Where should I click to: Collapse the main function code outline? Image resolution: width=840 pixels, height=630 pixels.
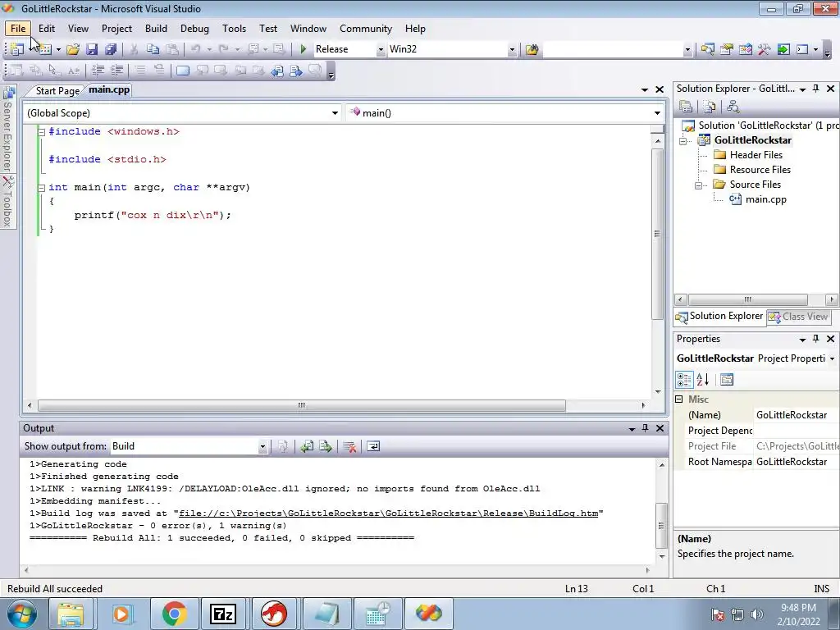tap(41, 188)
